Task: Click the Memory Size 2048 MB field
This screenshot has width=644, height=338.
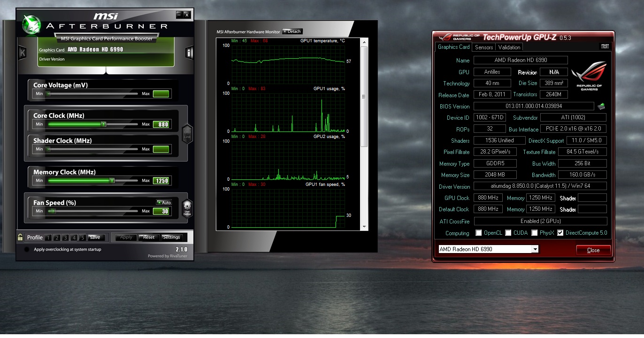Action: [495, 175]
